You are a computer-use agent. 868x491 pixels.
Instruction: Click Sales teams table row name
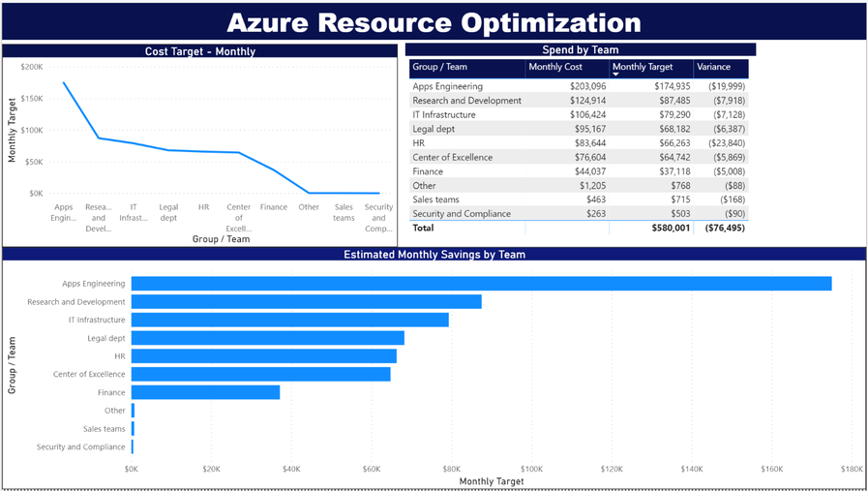(435, 199)
